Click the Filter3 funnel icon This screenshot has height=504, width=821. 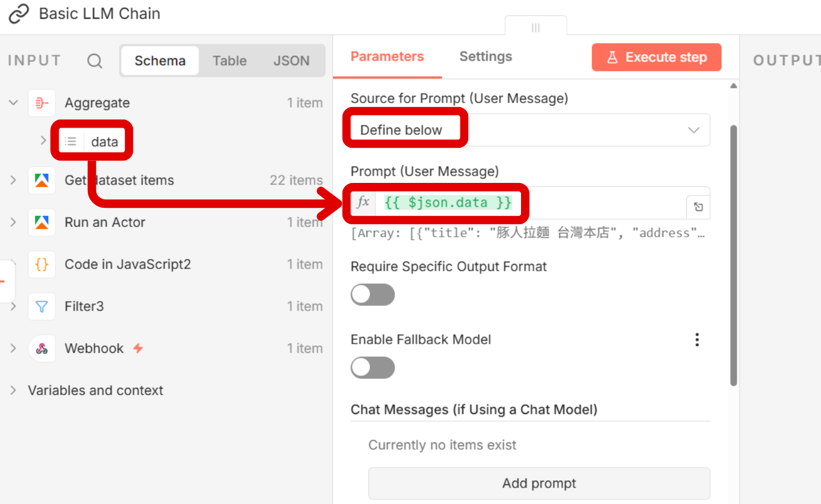(x=42, y=307)
